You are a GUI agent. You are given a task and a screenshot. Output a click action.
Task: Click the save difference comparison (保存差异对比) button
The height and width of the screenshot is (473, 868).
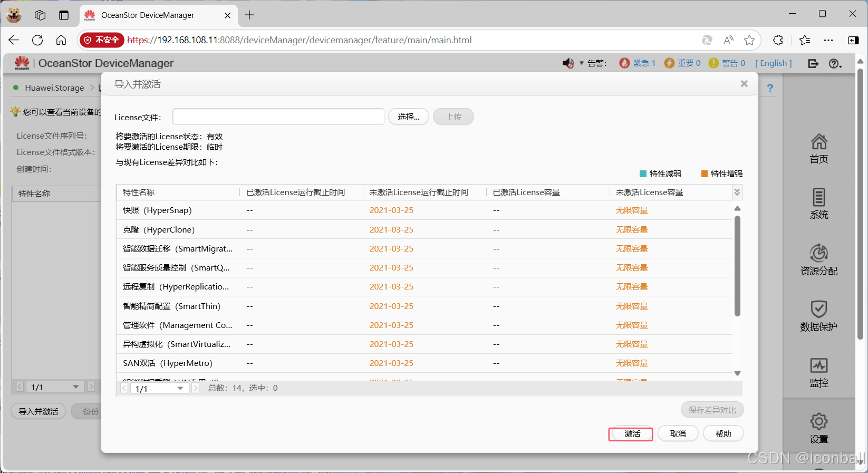[712, 410]
